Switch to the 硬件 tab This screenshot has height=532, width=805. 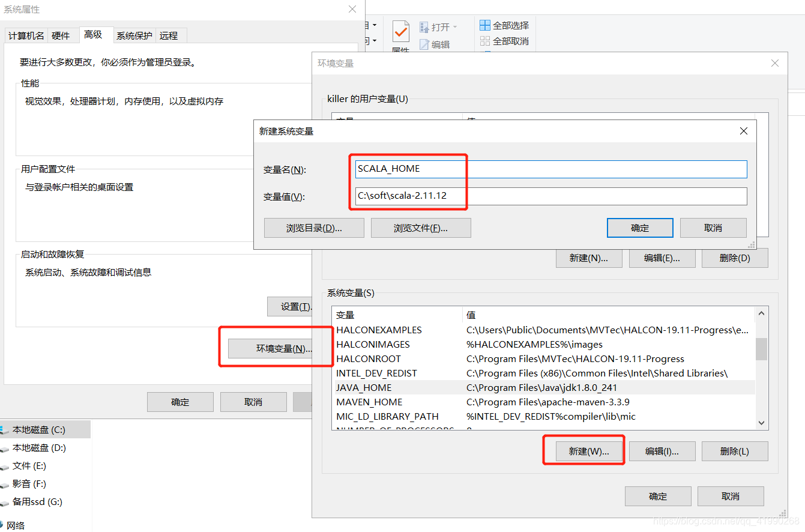pyautogui.click(x=61, y=36)
